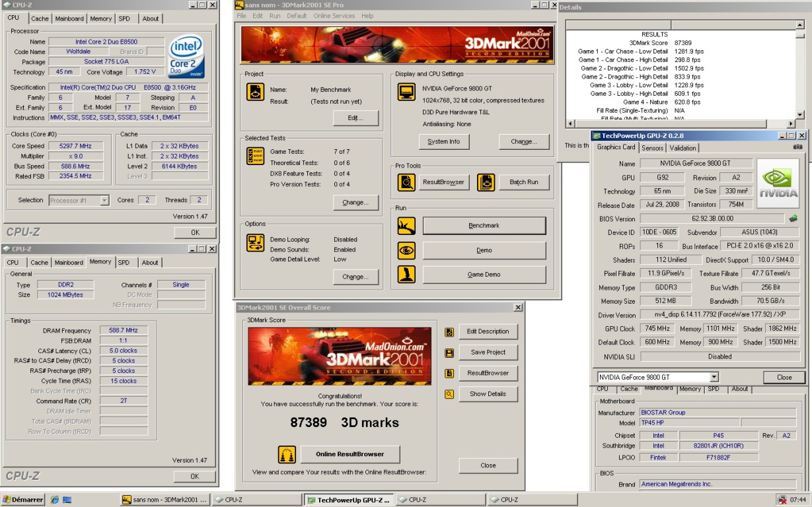
Task: Click the Chipset P45 field in mainboard panel
Action: (718, 436)
